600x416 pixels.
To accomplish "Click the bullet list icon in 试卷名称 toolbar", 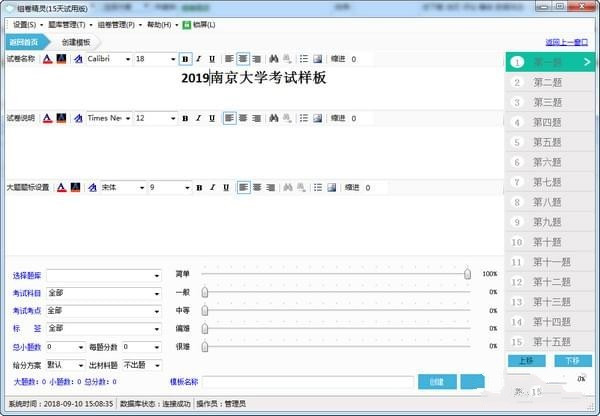I will [304, 59].
